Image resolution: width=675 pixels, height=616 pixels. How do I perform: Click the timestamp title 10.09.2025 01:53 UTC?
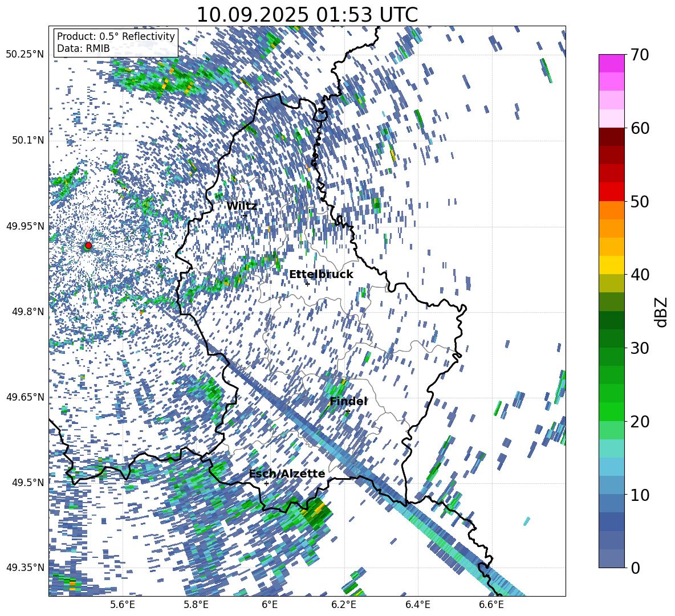pyautogui.click(x=307, y=15)
